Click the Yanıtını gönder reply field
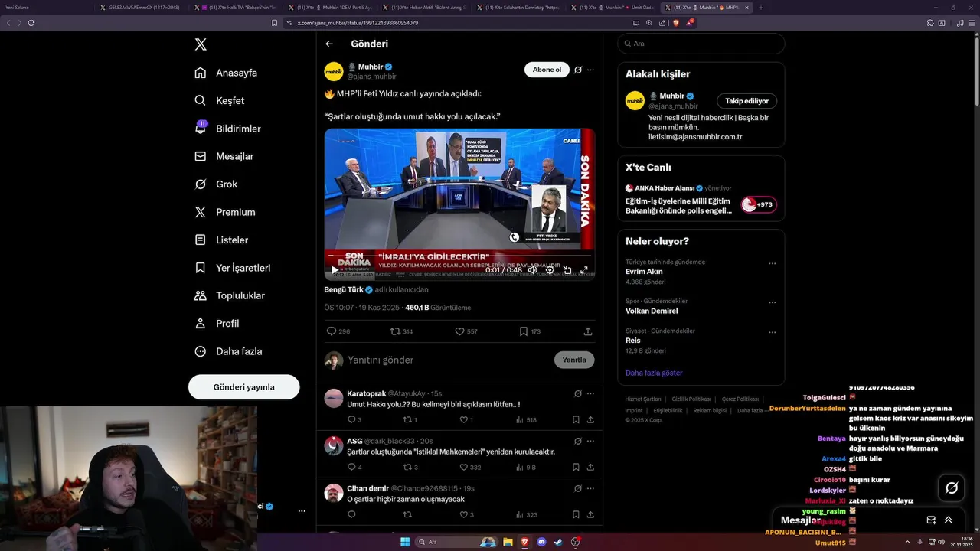The image size is (980, 551). pyautogui.click(x=448, y=360)
